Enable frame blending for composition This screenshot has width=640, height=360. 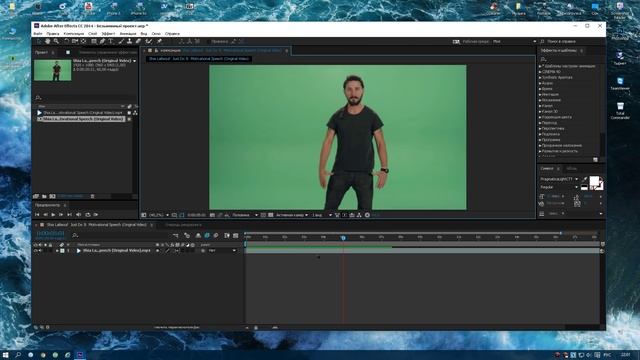(x=207, y=236)
